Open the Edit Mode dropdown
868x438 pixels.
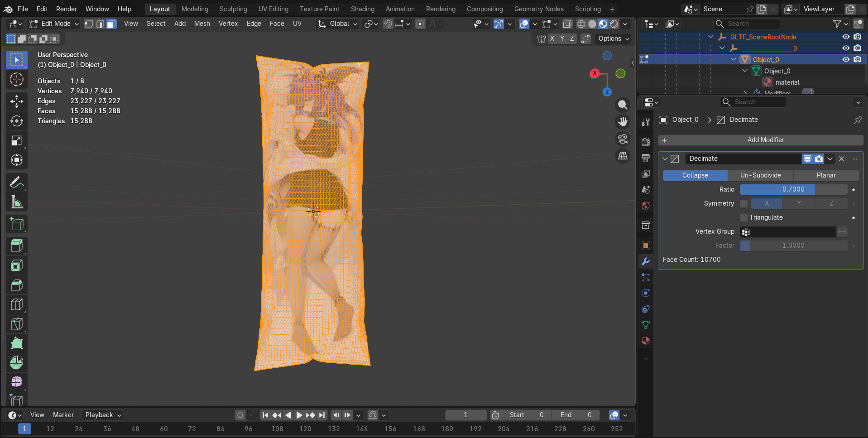click(54, 24)
